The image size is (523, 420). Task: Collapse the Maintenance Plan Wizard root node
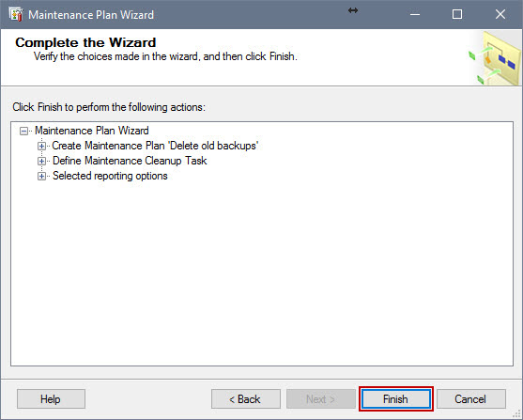click(x=23, y=131)
